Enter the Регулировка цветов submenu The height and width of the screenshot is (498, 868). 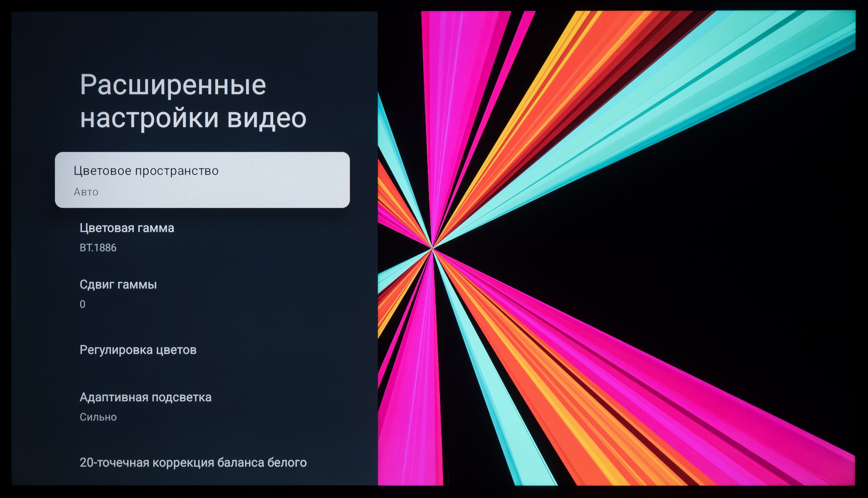click(x=138, y=350)
